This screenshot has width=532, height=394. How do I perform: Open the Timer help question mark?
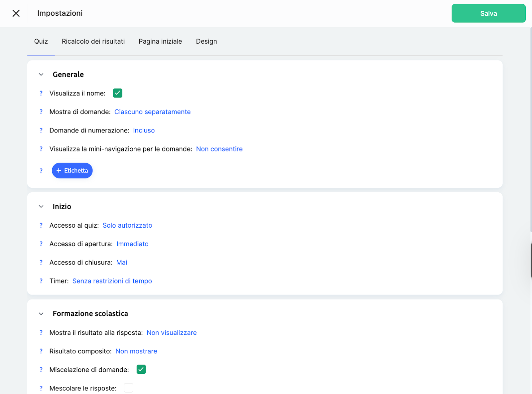[x=41, y=281]
